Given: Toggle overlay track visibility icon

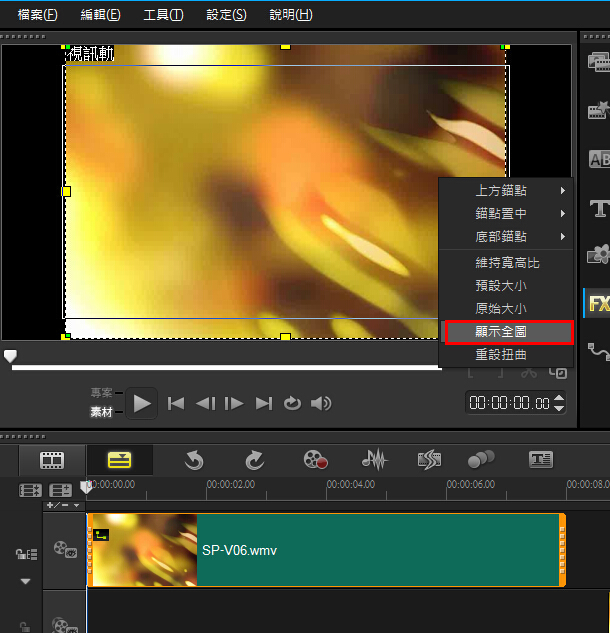Looking at the screenshot, I should point(65,625).
